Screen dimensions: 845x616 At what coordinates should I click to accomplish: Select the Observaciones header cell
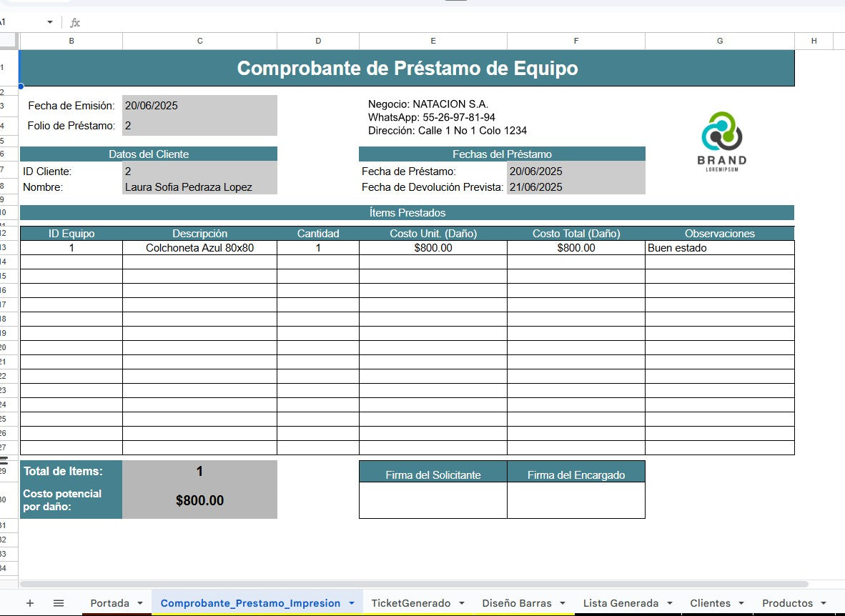720,234
